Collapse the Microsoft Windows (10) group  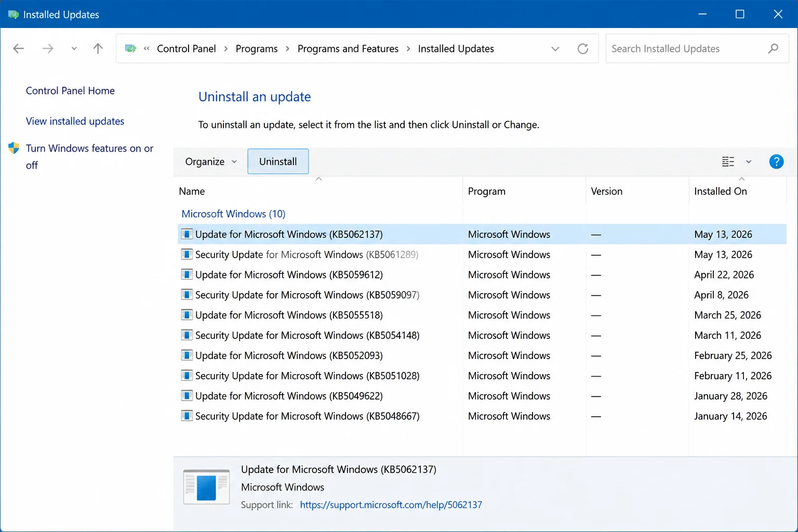click(233, 214)
